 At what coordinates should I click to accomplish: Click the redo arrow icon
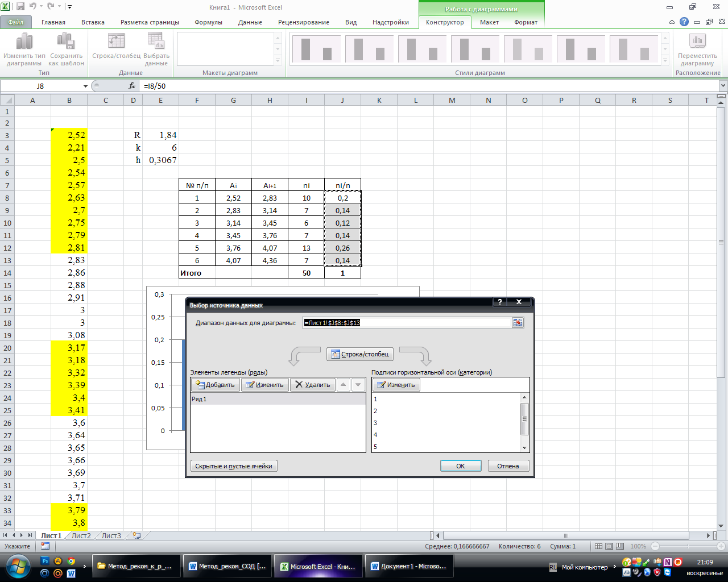tap(51, 7)
